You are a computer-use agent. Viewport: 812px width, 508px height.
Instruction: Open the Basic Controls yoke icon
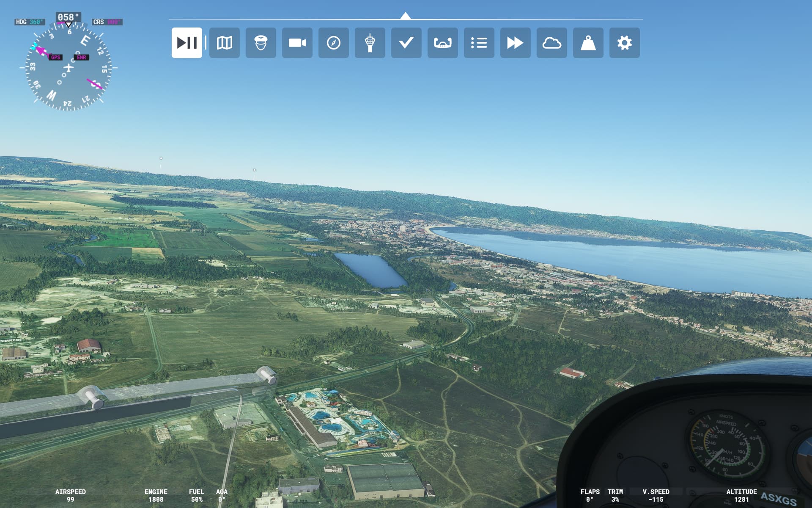442,43
